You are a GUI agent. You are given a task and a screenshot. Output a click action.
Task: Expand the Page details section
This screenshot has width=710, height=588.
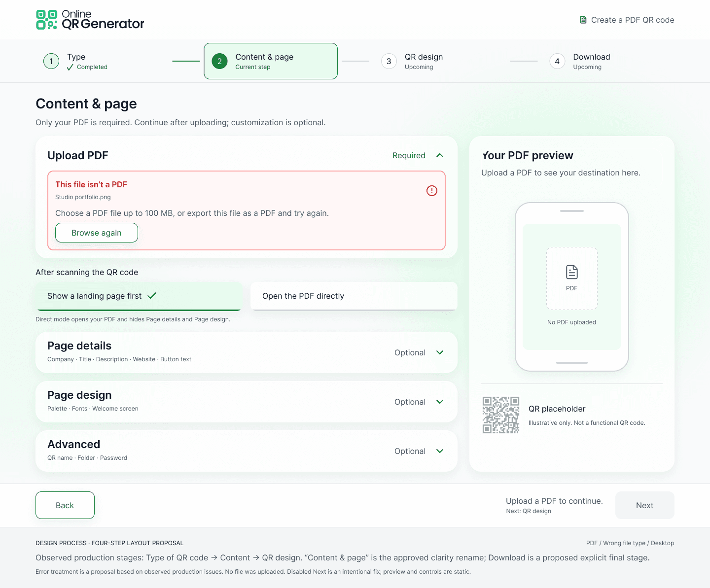coord(247,352)
